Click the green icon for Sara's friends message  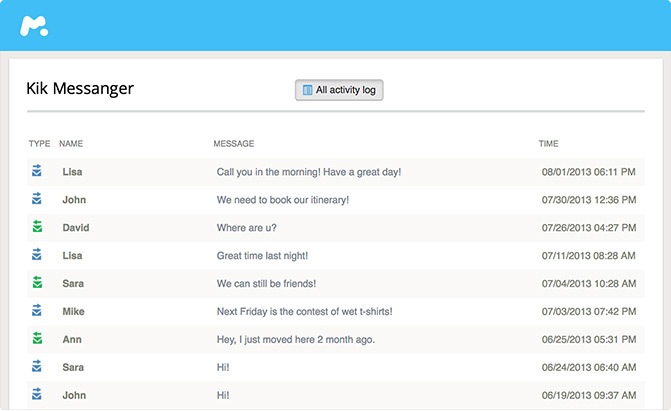tap(37, 283)
